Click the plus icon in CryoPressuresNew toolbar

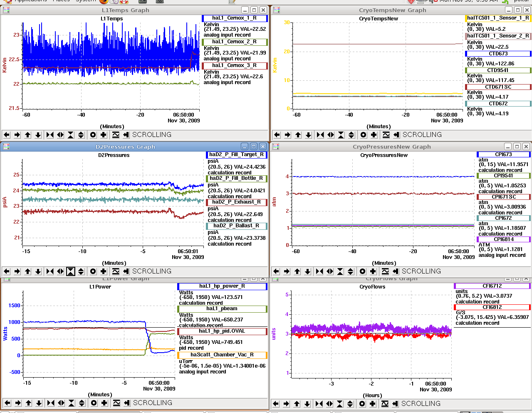click(373, 271)
